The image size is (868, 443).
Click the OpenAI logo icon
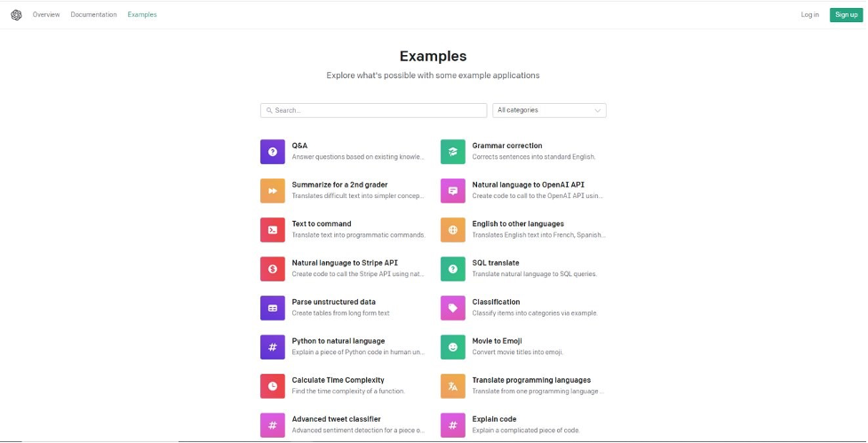point(16,15)
